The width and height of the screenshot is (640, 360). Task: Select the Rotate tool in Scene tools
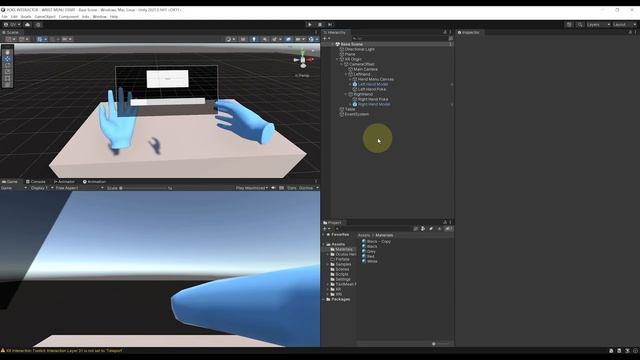pyautogui.click(x=7, y=65)
